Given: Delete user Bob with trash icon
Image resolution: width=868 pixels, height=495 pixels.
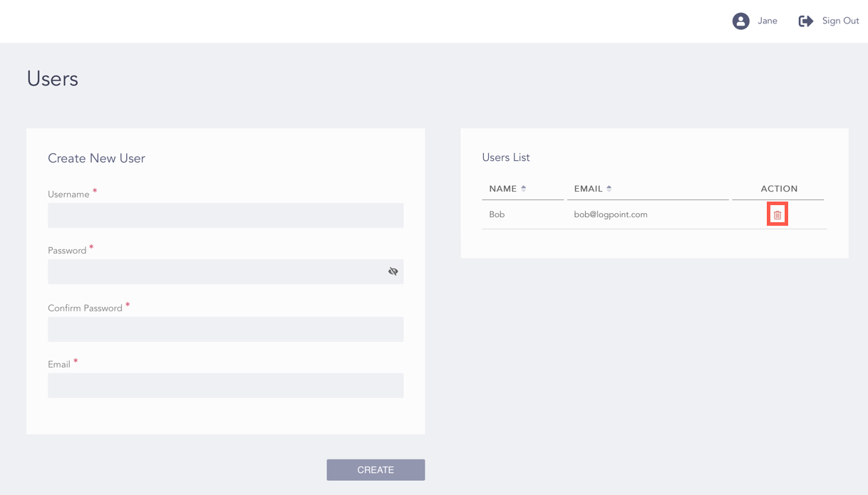Looking at the screenshot, I should [x=777, y=215].
